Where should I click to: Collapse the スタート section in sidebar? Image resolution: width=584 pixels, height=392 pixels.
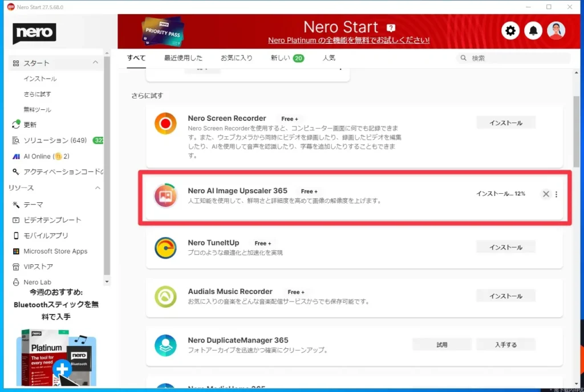pos(96,63)
